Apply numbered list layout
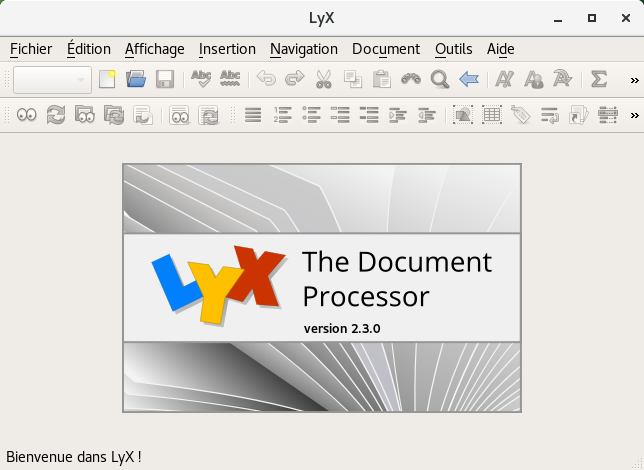Viewport: 644px width, 470px height. coord(282,115)
